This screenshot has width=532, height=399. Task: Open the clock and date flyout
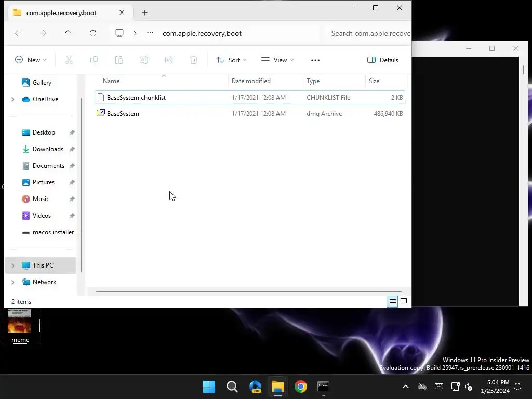click(495, 387)
